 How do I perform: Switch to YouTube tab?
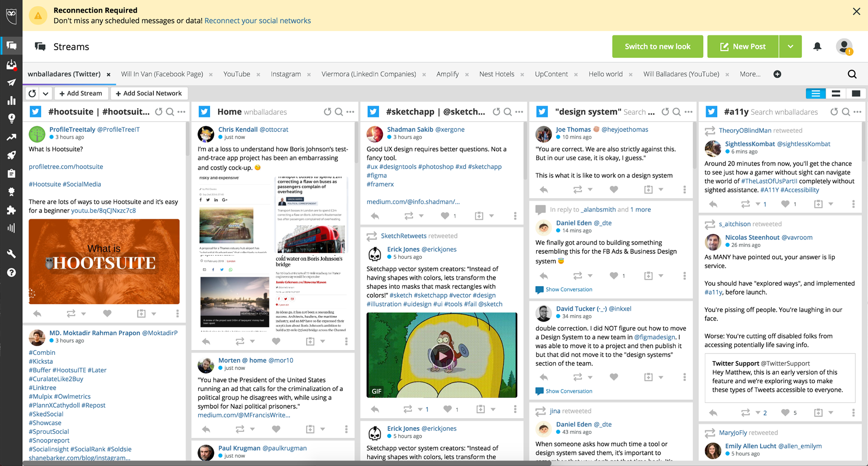[x=236, y=74]
